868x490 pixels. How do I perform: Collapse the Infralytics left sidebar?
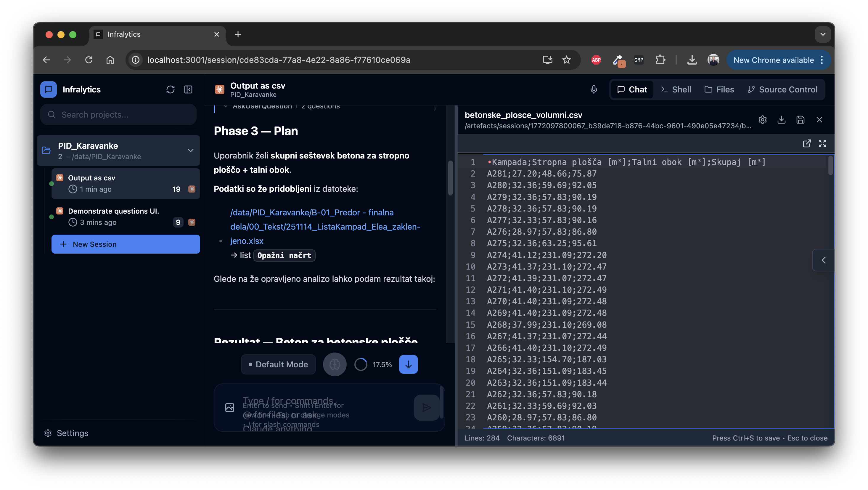[x=188, y=89]
